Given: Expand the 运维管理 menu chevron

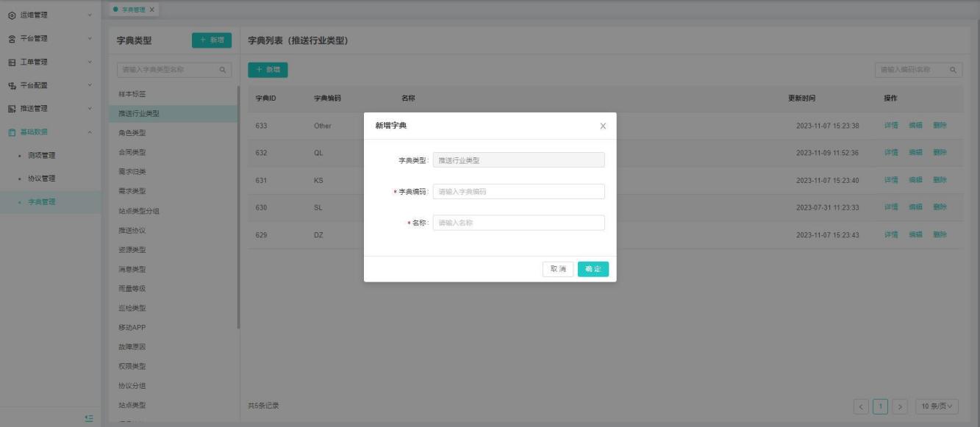Looking at the screenshot, I should (90, 15).
